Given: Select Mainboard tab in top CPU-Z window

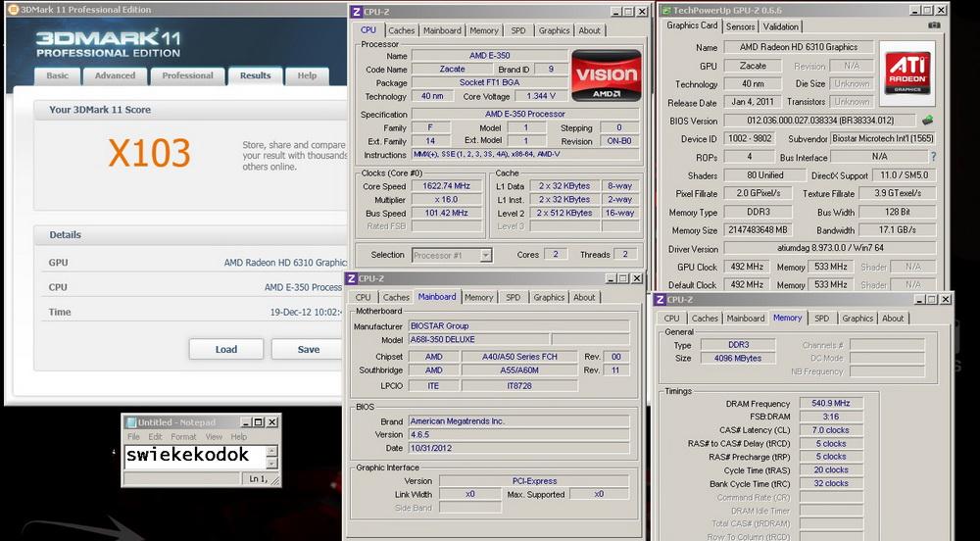Looking at the screenshot, I should [x=443, y=30].
